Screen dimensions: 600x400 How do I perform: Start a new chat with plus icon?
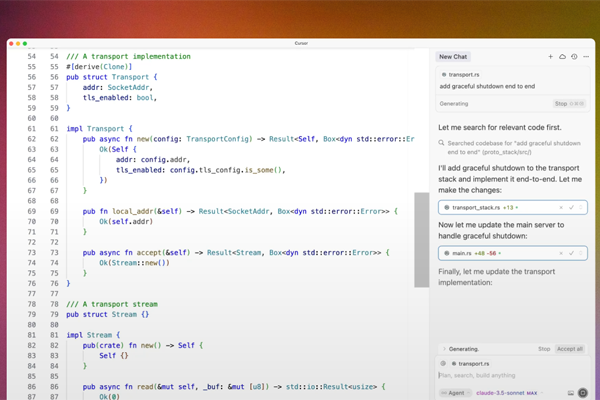[550, 57]
